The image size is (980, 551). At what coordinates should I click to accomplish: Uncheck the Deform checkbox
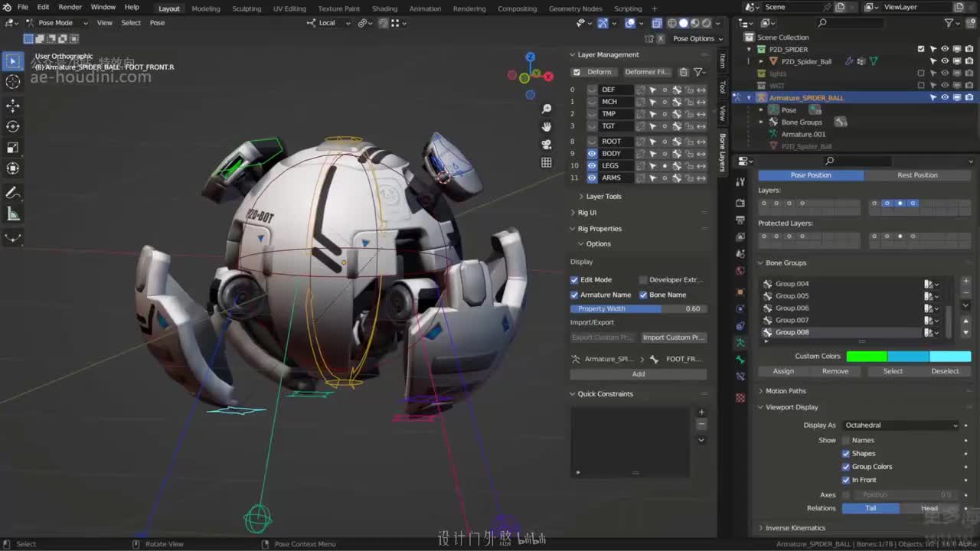pyautogui.click(x=577, y=72)
